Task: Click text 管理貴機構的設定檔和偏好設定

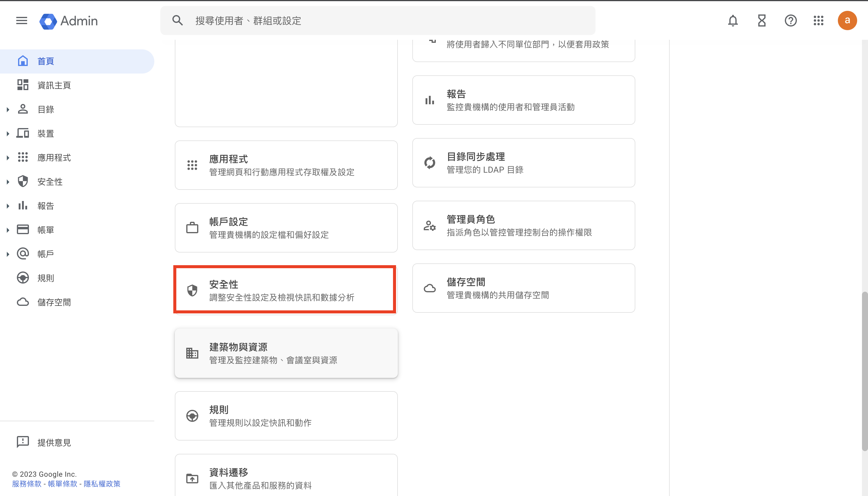Action: 269,235
